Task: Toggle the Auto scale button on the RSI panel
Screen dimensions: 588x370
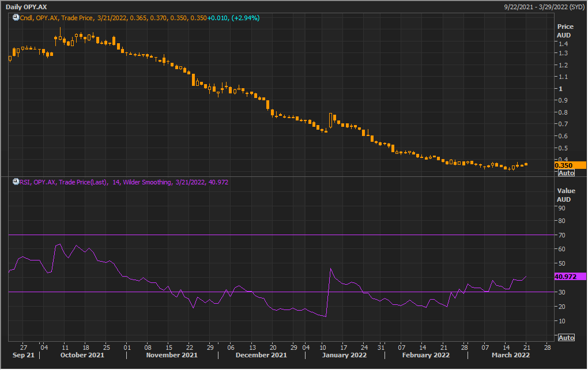Action: 566,338
